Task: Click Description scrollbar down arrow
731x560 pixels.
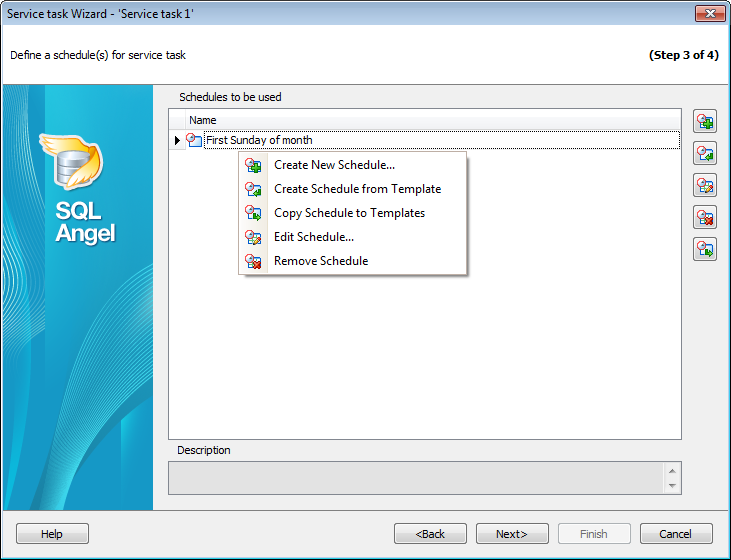Action: pos(672,486)
